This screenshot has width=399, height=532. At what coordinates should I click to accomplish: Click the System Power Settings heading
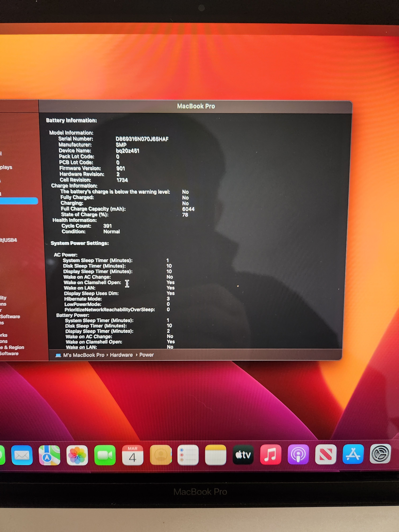(x=80, y=243)
